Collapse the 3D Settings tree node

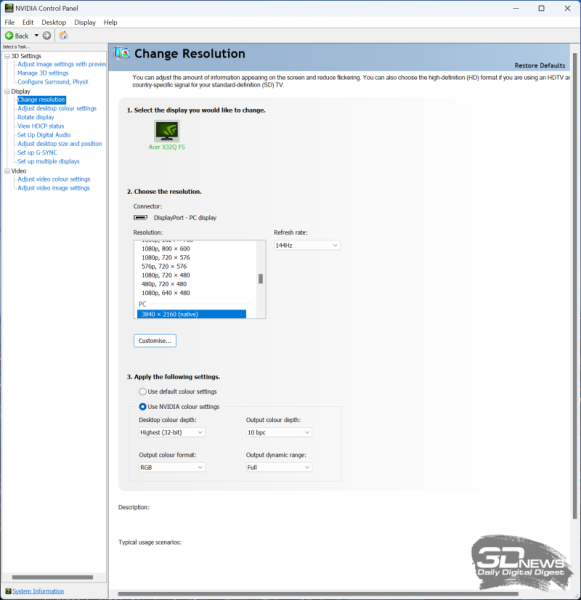[x=7, y=56]
